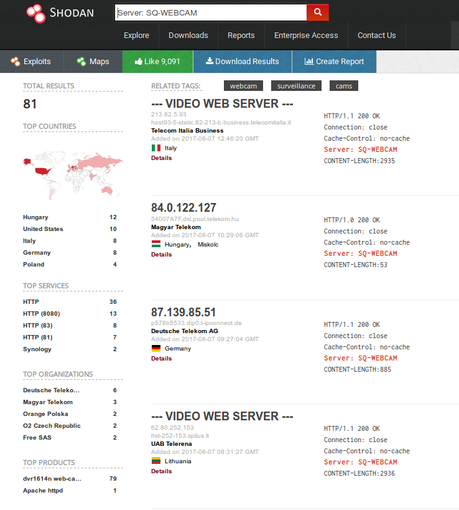Click the Germany flag icon
Screen dimensions: 459x510
pos(156,348)
